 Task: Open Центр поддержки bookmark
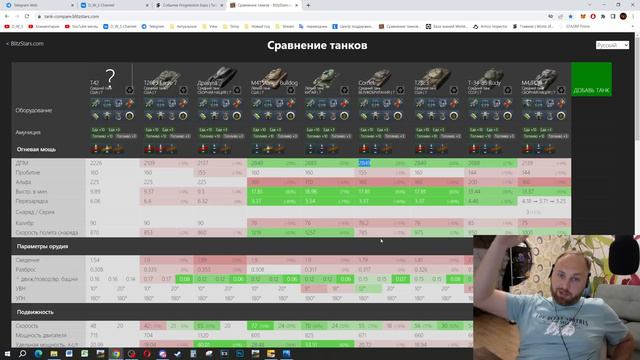click(352, 26)
